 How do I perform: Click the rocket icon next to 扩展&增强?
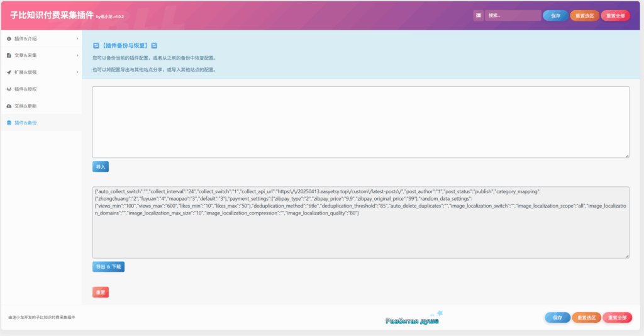(x=9, y=72)
